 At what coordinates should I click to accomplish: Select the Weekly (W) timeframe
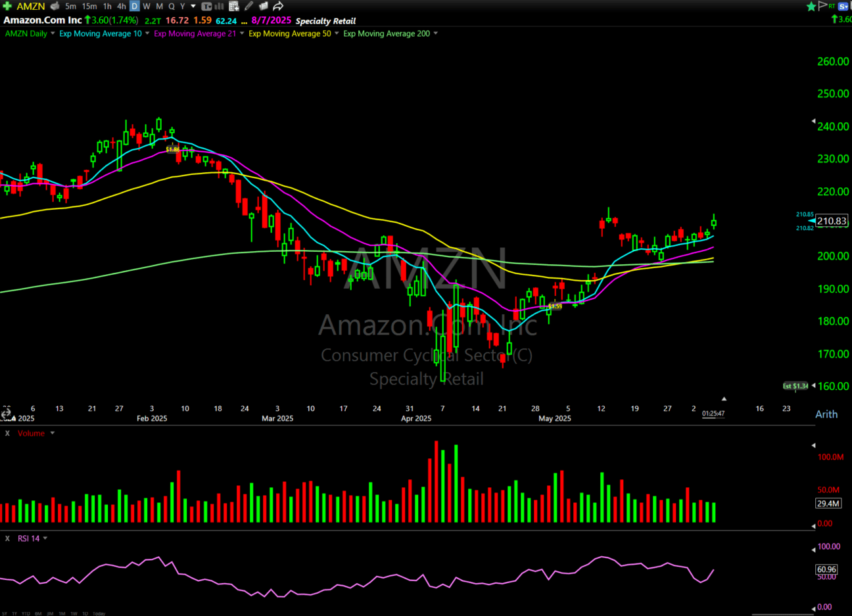pos(147,6)
